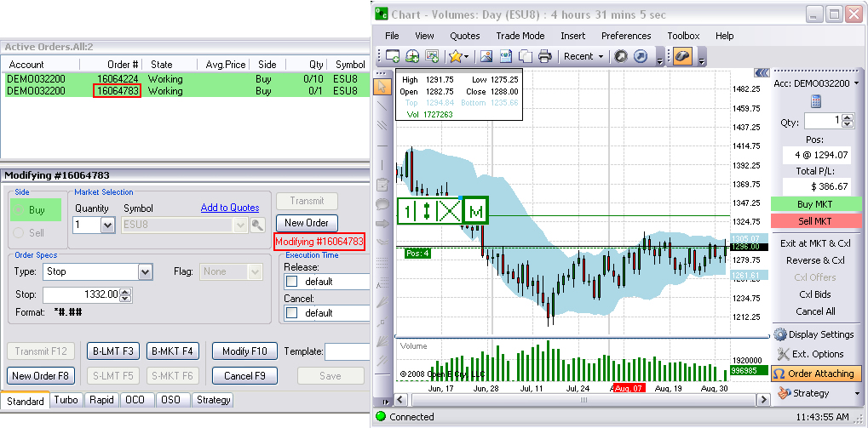Click the Modify F10 button
The height and width of the screenshot is (428, 868).
click(244, 351)
